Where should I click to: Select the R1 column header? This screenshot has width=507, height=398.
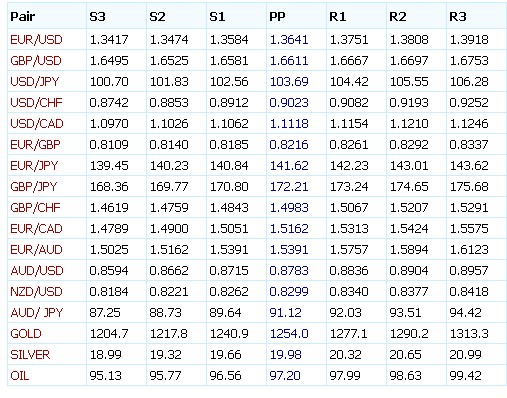click(x=338, y=17)
